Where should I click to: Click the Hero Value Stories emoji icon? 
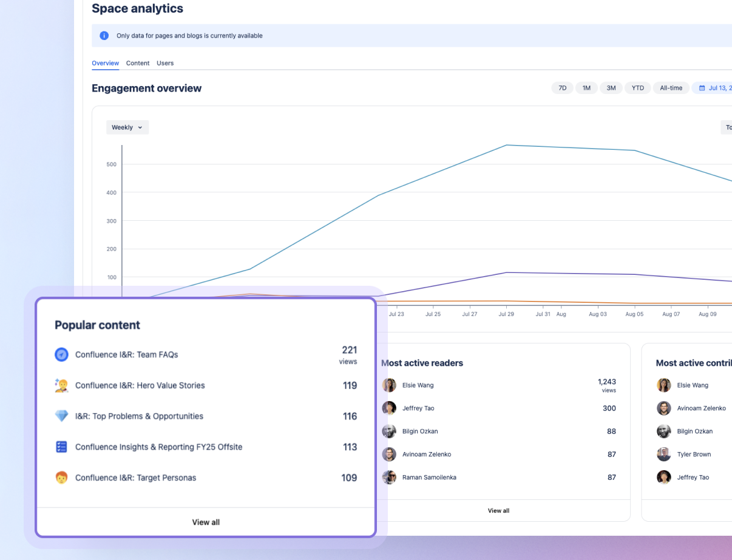point(61,385)
